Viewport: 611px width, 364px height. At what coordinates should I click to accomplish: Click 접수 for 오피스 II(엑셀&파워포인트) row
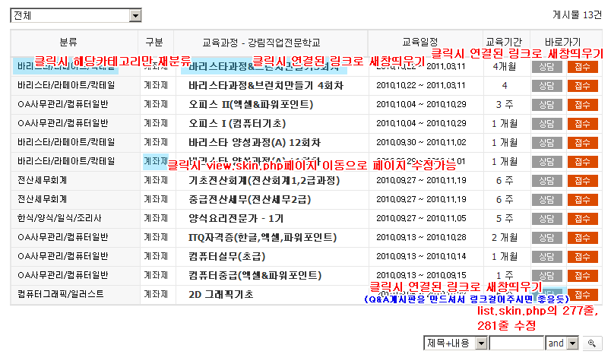click(583, 104)
